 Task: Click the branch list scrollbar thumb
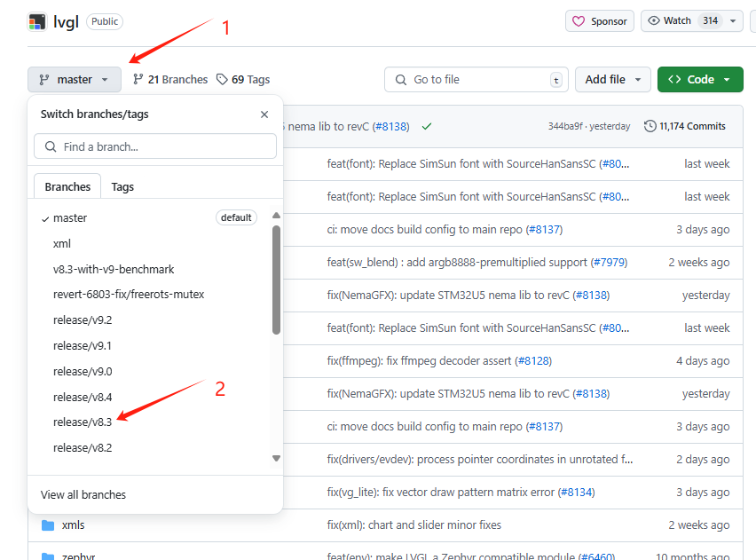[276, 280]
